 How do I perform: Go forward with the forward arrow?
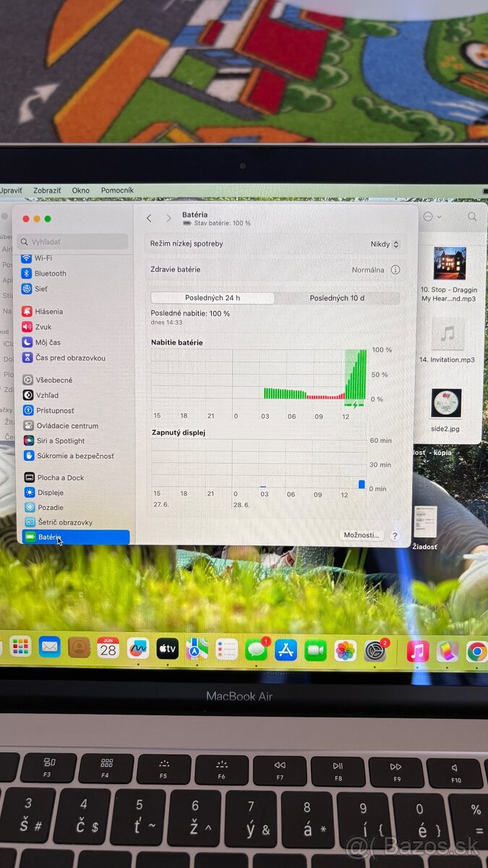click(x=168, y=218)
